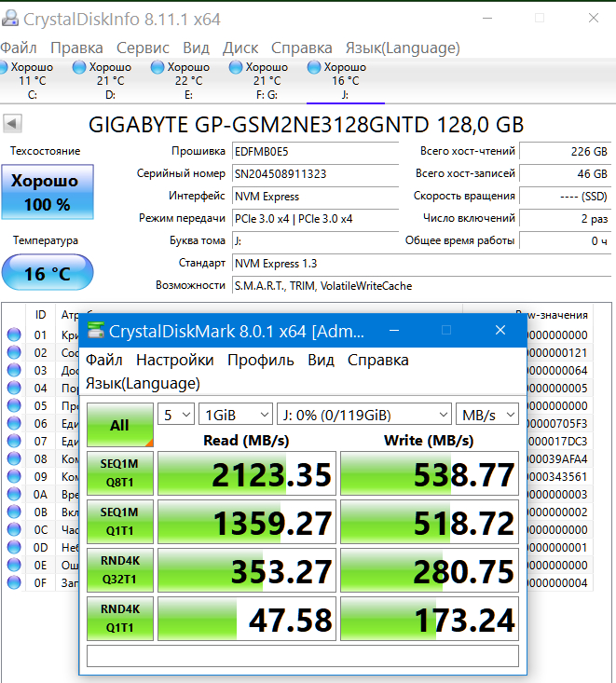Image resolution: width=616 pixels, height=683 pixels.
Task: Open Сервис menu in CrystalDiskInfo
Action: pos(143,48)
